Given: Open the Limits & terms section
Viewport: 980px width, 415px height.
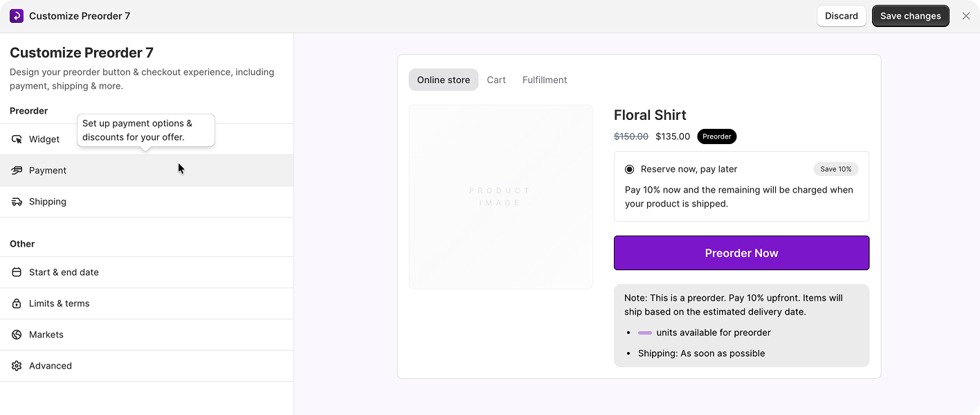Looking at the screenshot, I should [x=60, y=303].
